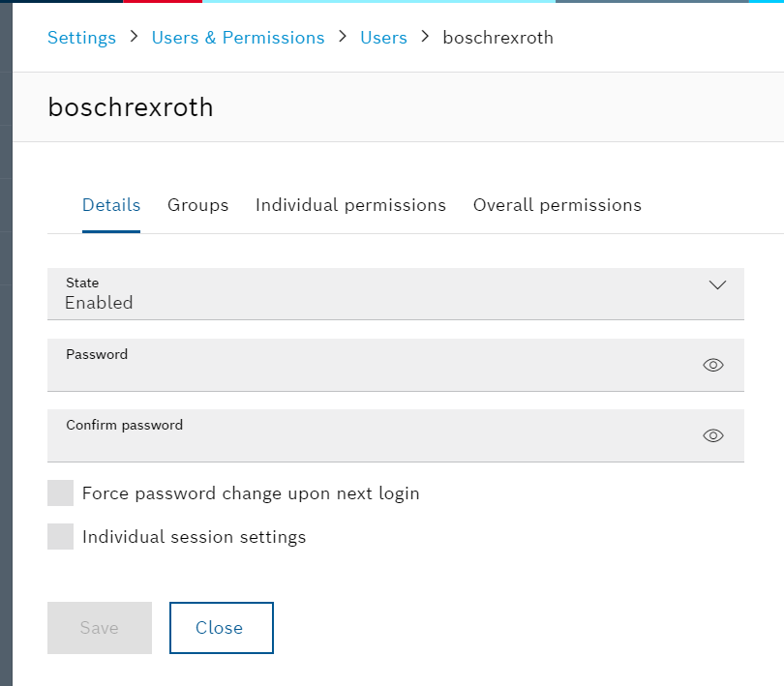
Task: Select the Details tab
Action: tap(111, 205)
